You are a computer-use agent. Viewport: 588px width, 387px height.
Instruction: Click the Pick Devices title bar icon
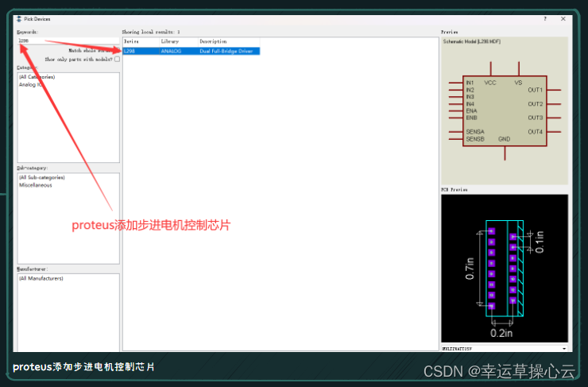pos(19,19)
